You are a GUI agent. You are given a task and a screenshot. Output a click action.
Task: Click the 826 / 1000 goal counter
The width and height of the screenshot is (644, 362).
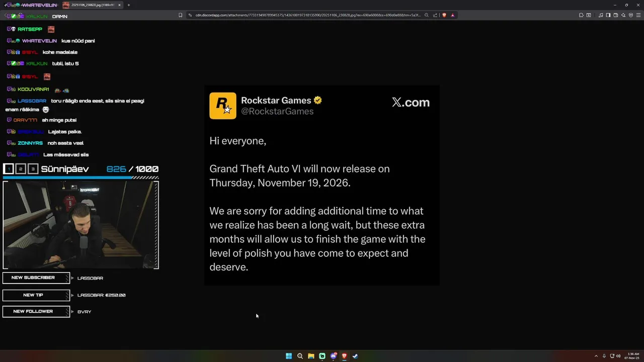(x=132, y=169)
